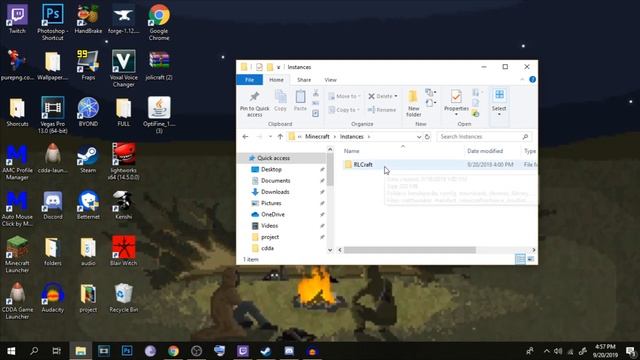Open cdda folder in navigation pane
Image resolution: width=640 pixels, height=360 pixels.
267,248
